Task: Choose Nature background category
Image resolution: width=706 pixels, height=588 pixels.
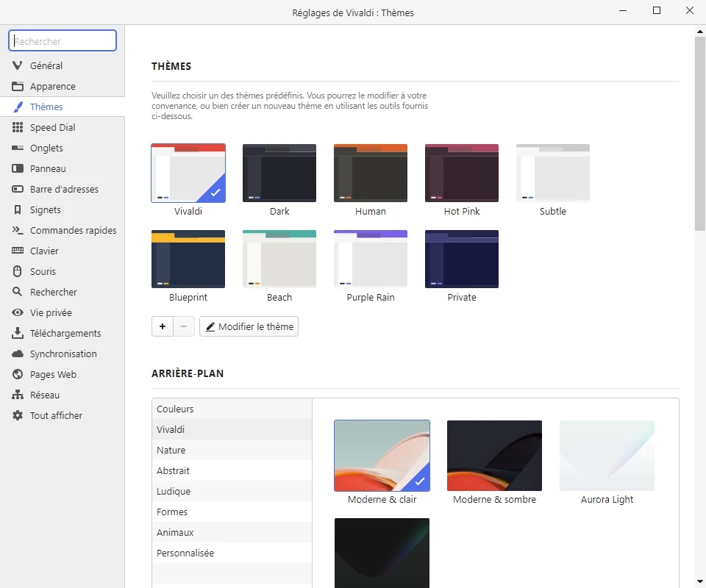Action: click(232, 450)
